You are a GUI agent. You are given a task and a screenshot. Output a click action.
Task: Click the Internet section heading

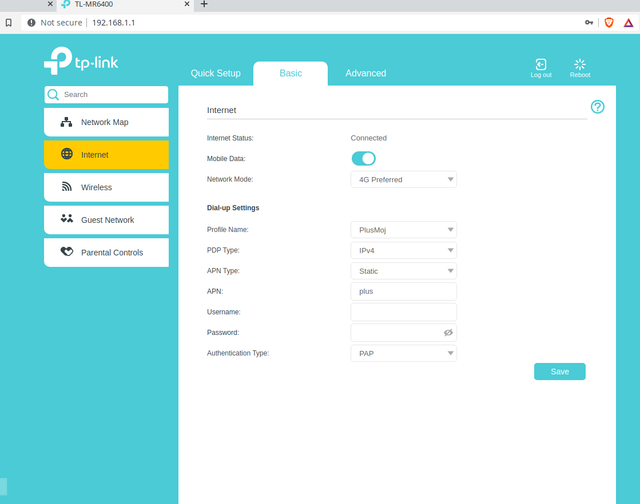(222, 110)
